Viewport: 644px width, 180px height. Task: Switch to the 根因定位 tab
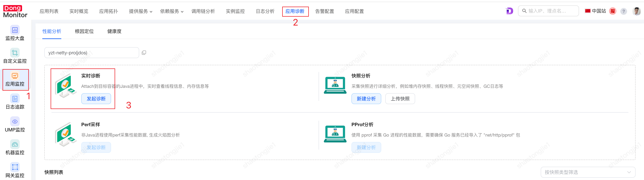[x=84, y=31]
